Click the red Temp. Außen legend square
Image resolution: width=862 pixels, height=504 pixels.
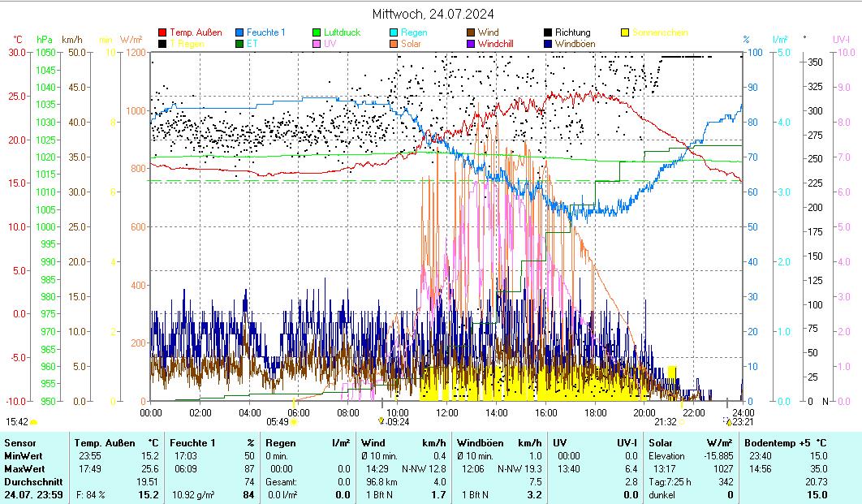162,33
